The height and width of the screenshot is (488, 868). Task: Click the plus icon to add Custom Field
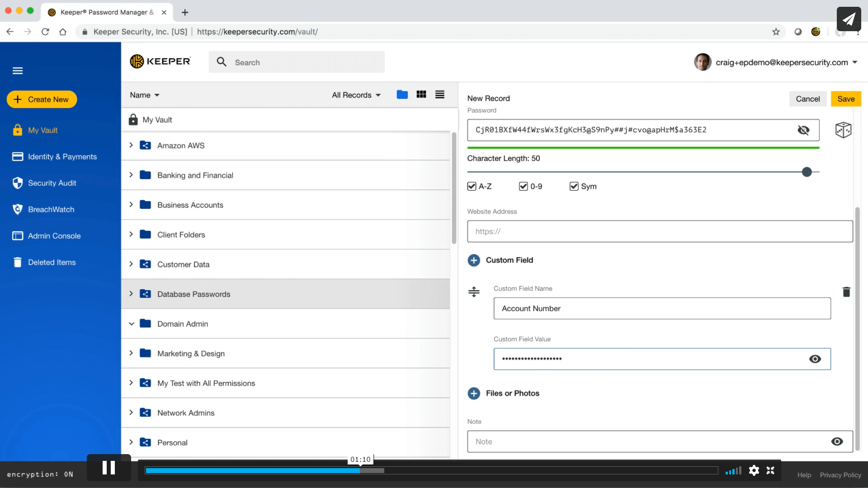tap(474, 260)
